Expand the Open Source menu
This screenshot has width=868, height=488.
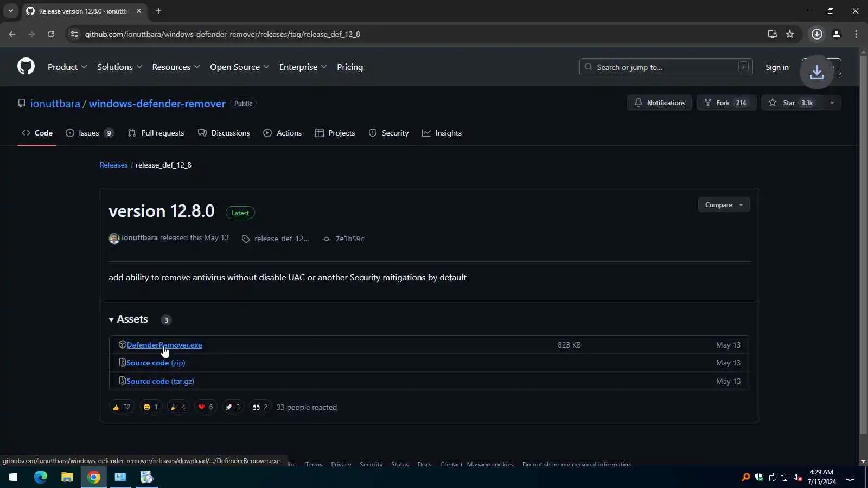239,67
